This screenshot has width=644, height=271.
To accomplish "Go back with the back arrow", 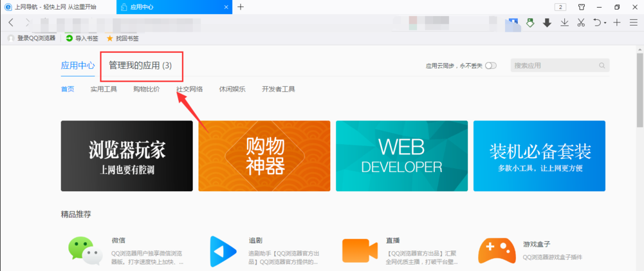I will (11, 23).
